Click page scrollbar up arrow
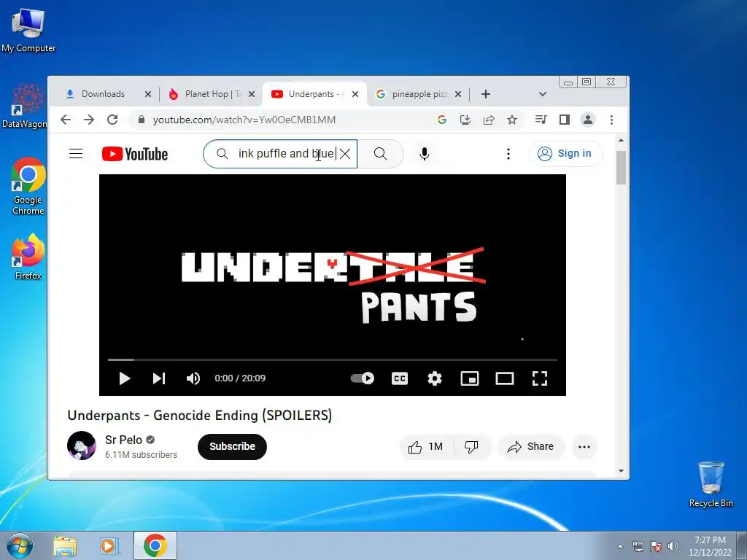 [x=621, y=141]
